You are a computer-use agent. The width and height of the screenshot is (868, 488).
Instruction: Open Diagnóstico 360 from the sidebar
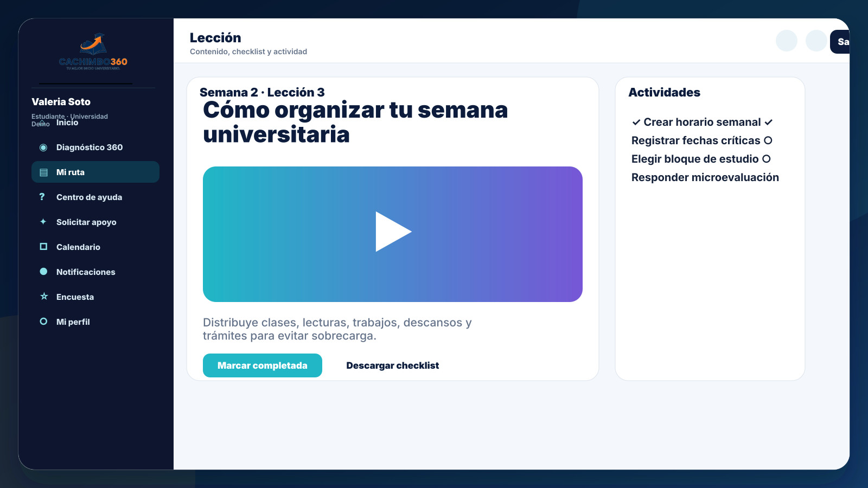click(95, 147)
